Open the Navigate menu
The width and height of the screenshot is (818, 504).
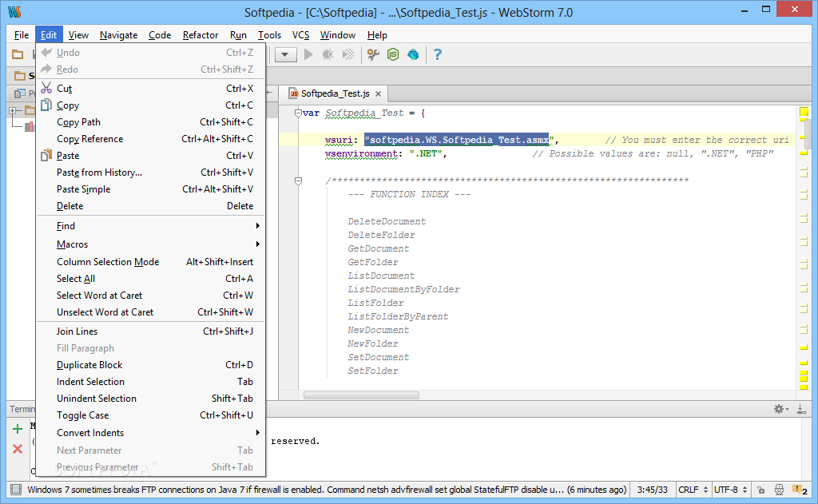tap(118, 35)
